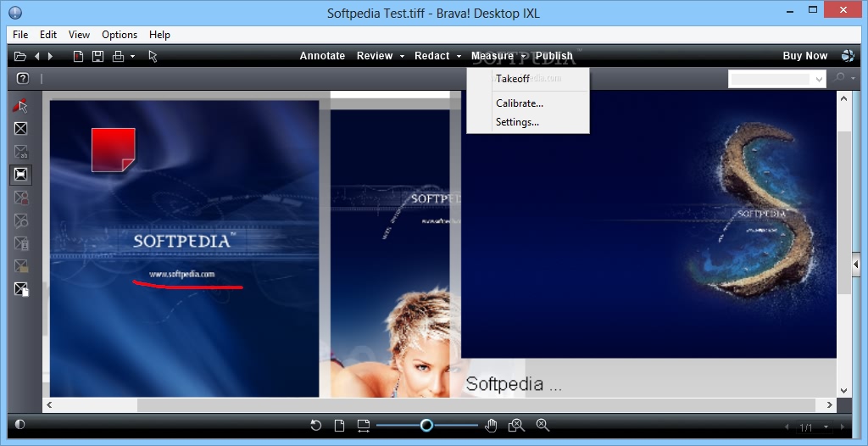Go to the previous document with the left arrow

37,56
